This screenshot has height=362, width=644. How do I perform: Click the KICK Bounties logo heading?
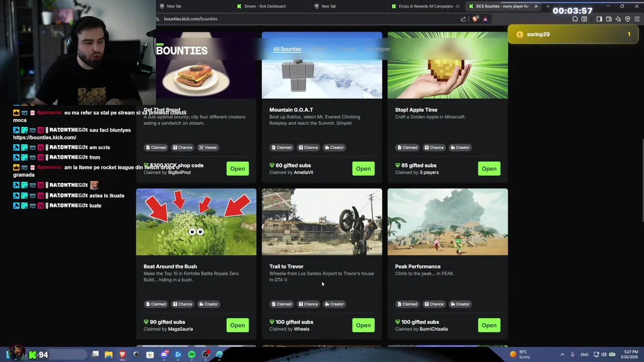click(x=182, y=50)
